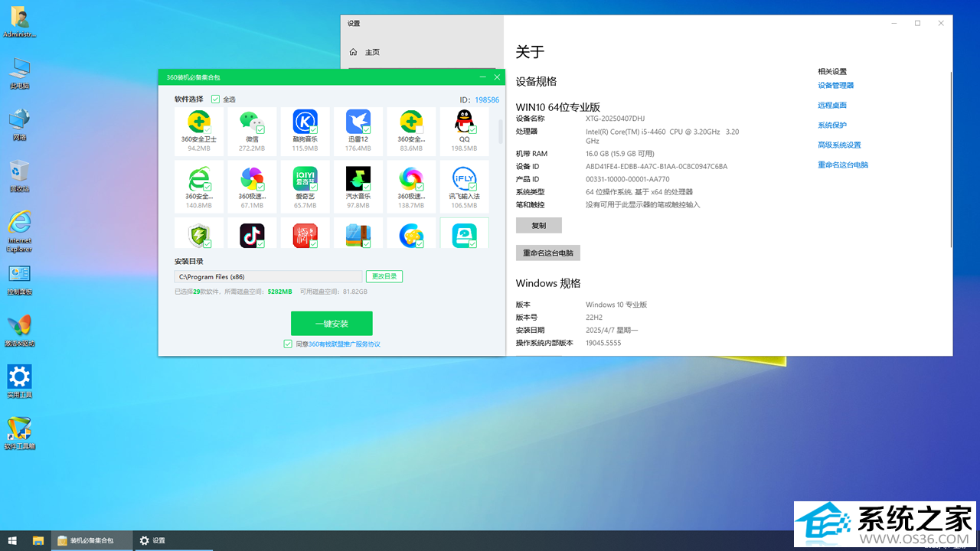Uncheck the blue swirl gamepad app checkbox
Viewport: 980px width, 551px height.
click(419, 244)
